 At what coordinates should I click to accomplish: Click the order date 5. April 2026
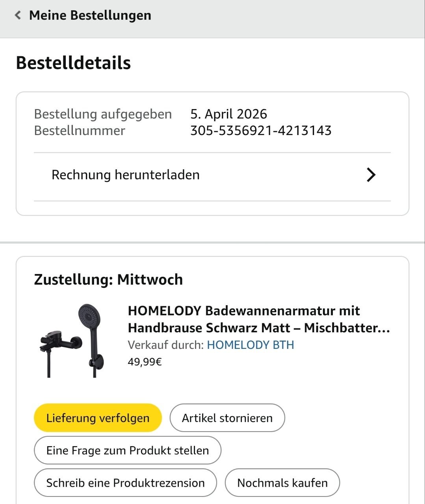point(228,114)
